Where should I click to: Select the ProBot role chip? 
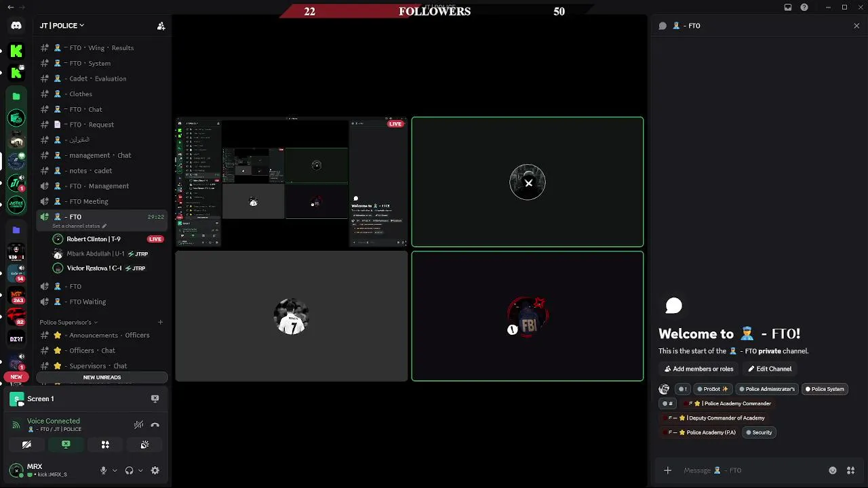pyautogui.click(x=713, y=389)
